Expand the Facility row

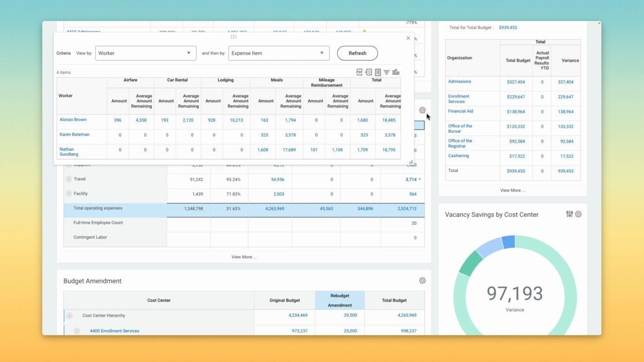pyautogui.click(x=69, y=194)
